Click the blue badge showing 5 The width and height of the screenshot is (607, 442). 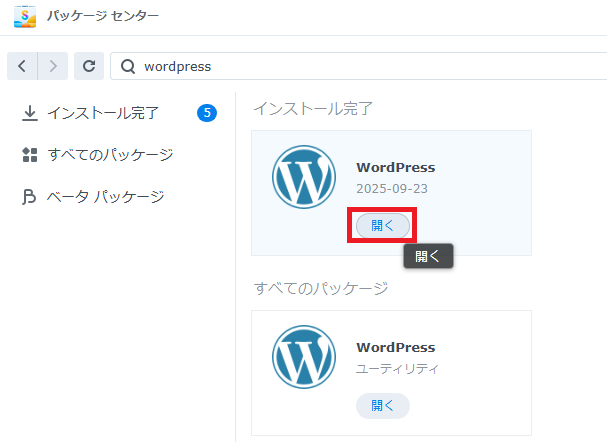click(207, 113)
